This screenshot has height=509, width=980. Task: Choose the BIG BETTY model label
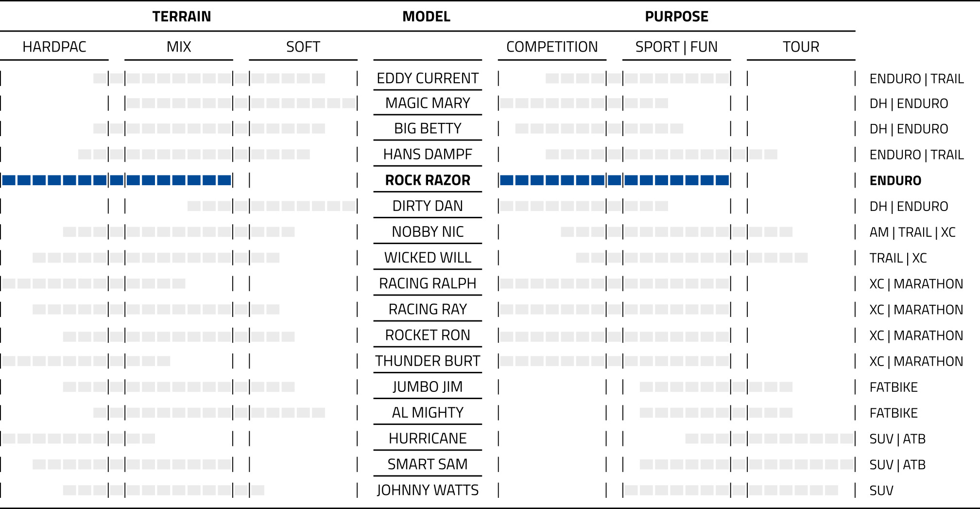tap(428, 128)
